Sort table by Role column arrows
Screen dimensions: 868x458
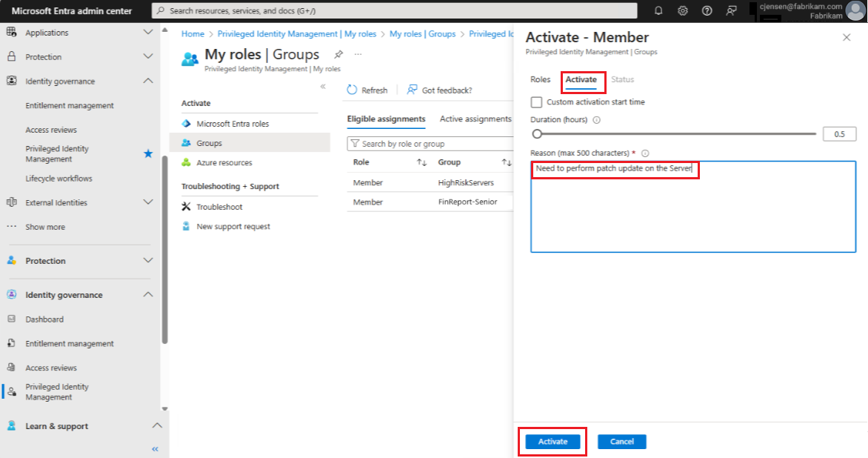[422, 162]
